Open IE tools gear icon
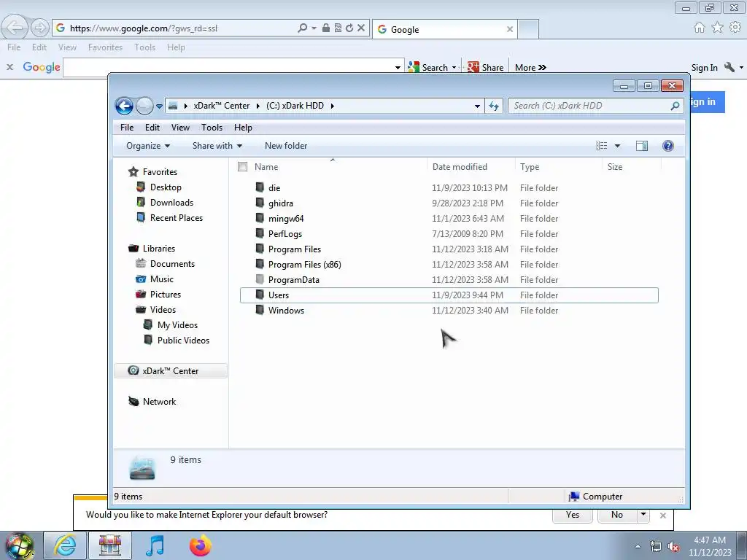 tap(735, 28)
